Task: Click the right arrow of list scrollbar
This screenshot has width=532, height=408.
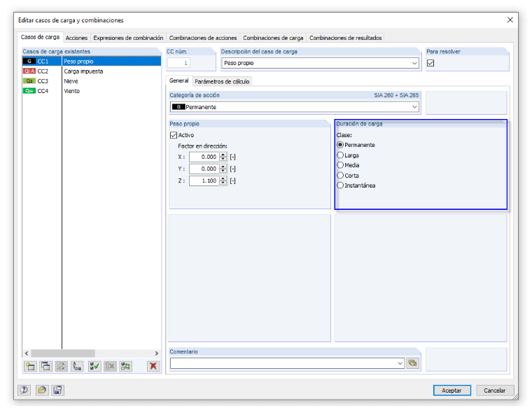Action: tap(156, 353)
